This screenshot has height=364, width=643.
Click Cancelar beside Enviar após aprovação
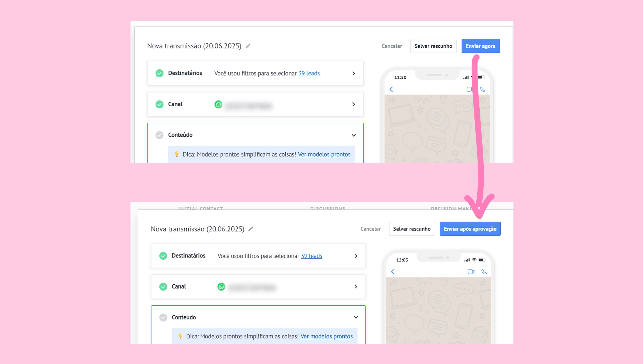[x=370, y=229]
